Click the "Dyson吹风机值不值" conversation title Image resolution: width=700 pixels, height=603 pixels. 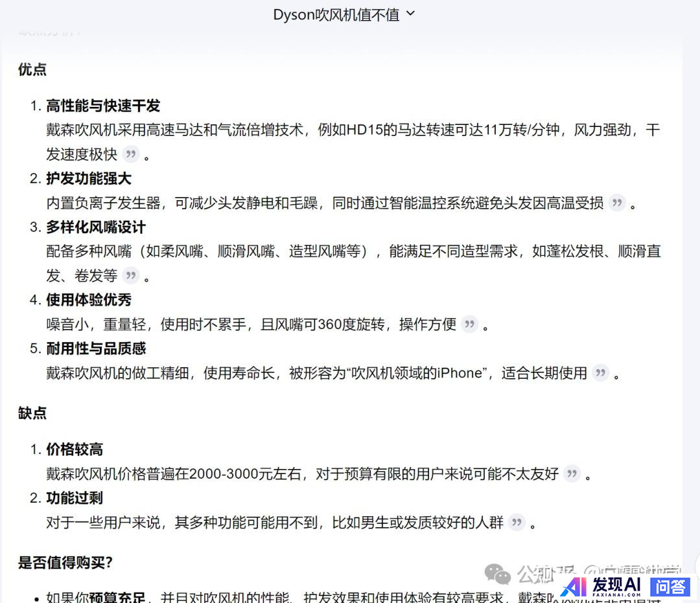point(336,15)
